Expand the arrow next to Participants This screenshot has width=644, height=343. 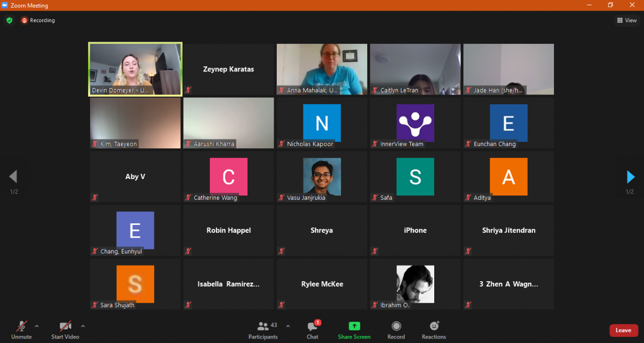pos(288,326)
